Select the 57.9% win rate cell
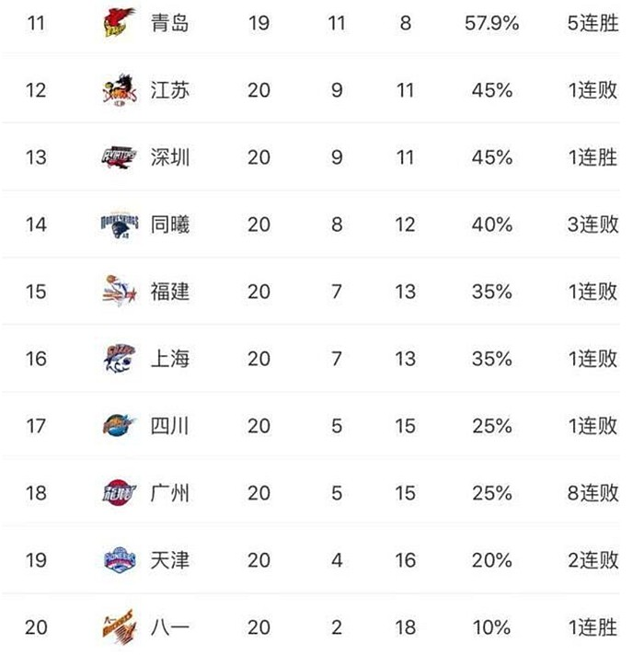Image resolution: width=644 pixels, height=666 pixels. 491,23
